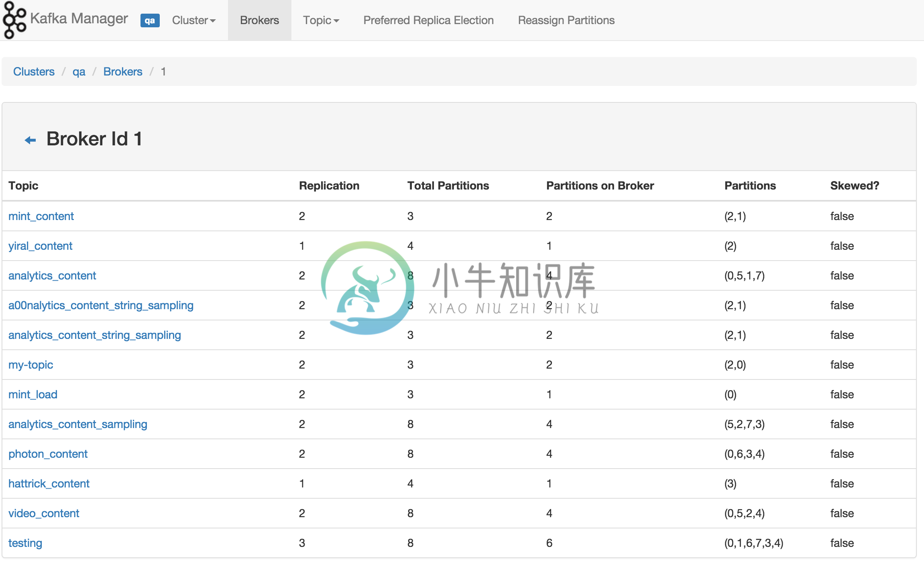
Task: Open the photon_content topic
Action: 48,454
